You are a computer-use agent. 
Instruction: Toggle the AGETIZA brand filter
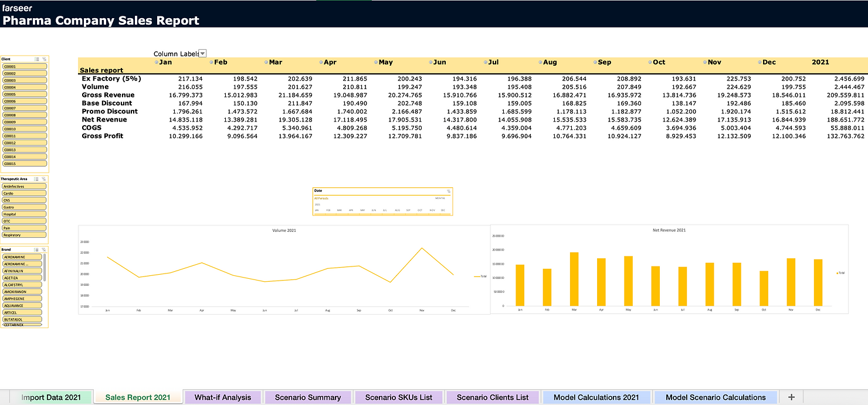22,278
